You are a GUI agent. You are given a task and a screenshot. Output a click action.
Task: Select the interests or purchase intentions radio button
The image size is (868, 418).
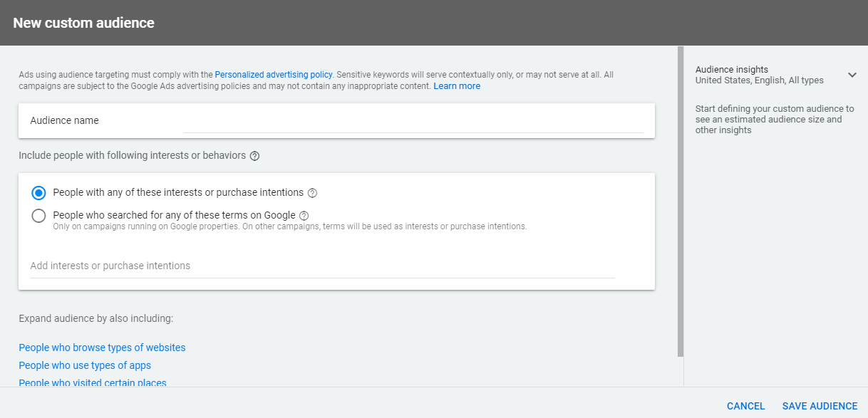click(39, 193)
